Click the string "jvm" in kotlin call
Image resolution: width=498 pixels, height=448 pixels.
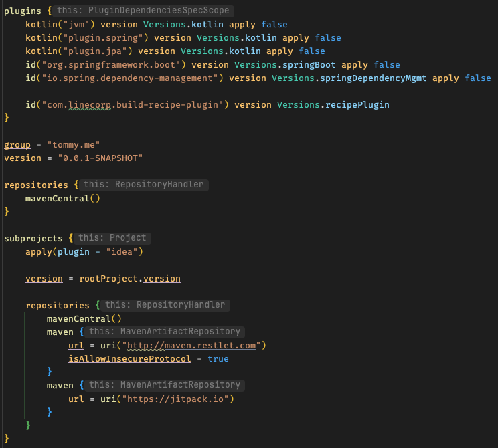[76, 25]
